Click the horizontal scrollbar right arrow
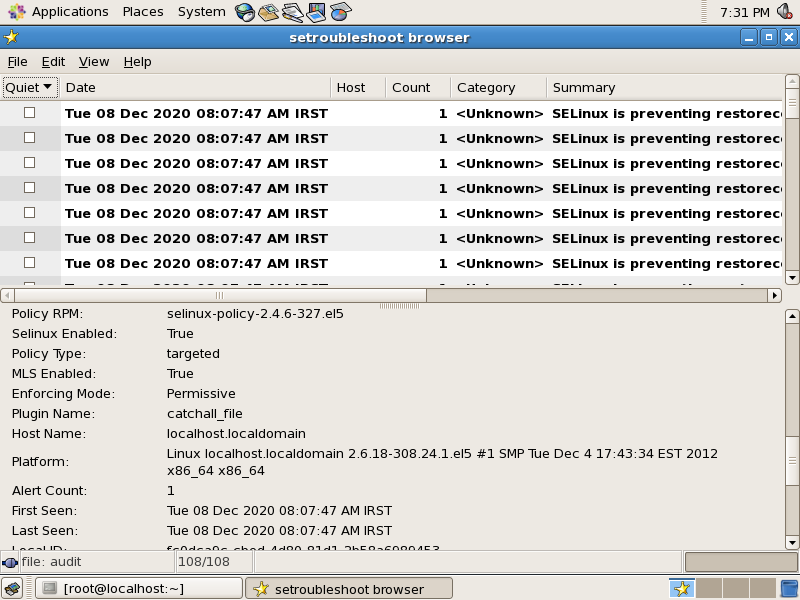 tap(774, 295)
